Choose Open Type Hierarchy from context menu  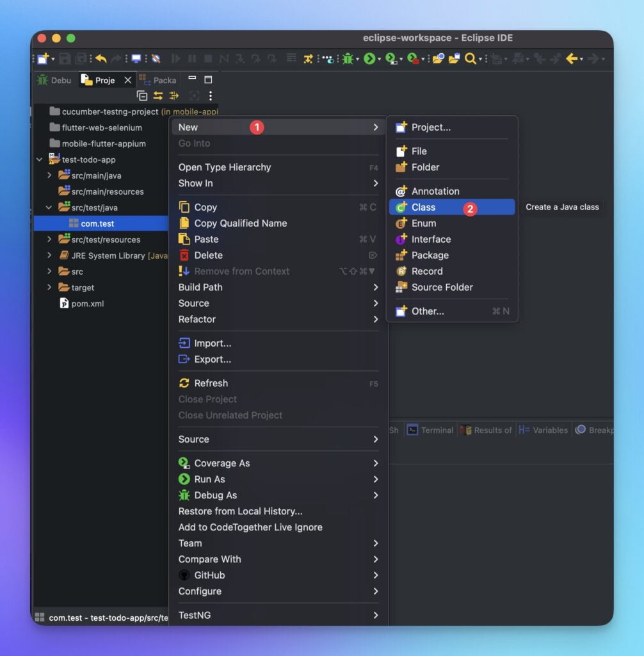pyautogui.click(x=278, y=167)
